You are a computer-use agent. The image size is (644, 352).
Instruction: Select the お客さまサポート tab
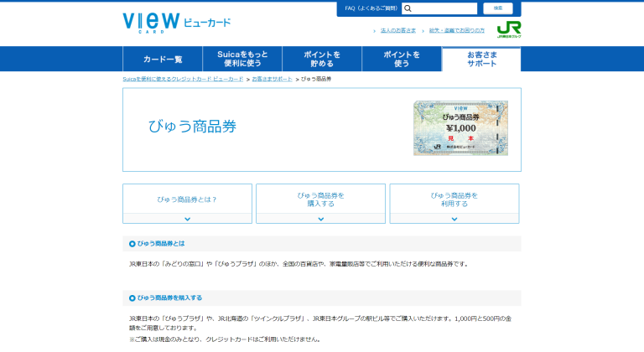(x=481, y=60)
